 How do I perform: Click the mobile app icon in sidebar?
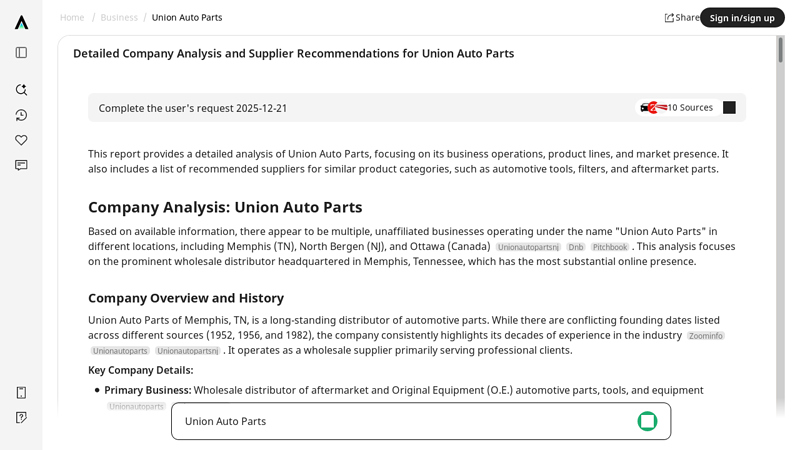click(21, 392)
